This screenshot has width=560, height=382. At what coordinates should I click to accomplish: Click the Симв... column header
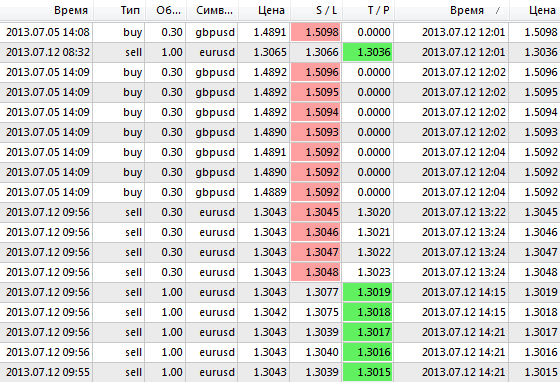(212, 10)
